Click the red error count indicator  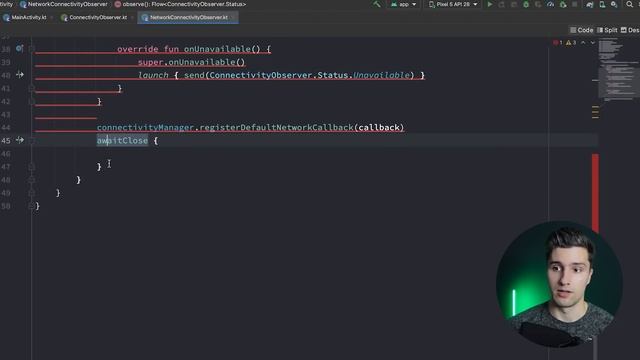[558, 42]
